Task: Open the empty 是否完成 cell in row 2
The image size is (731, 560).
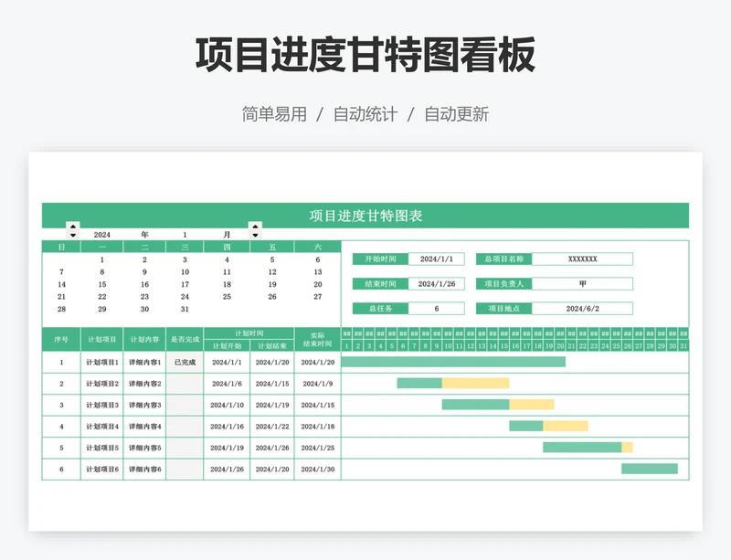Action: point(185,384)
